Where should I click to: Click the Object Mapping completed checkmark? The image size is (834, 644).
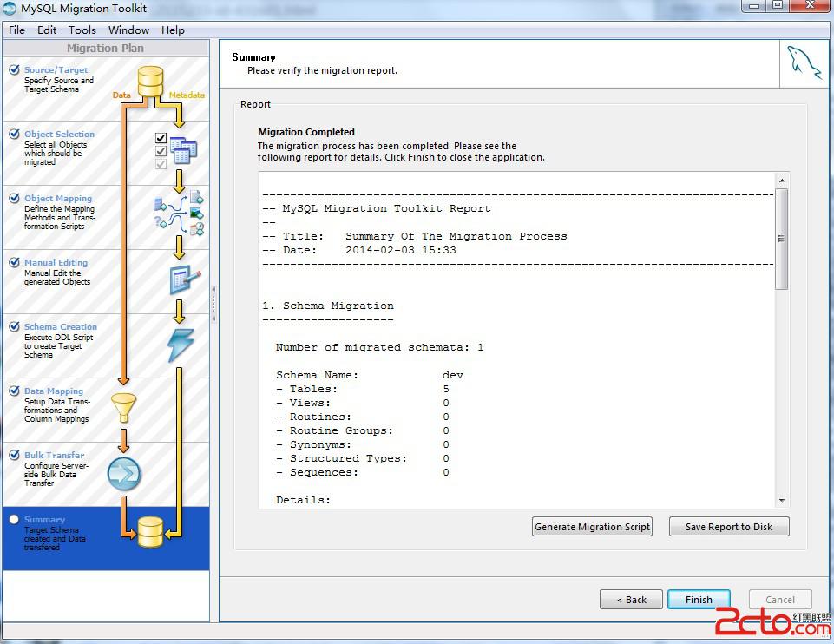tap(15, 199)
